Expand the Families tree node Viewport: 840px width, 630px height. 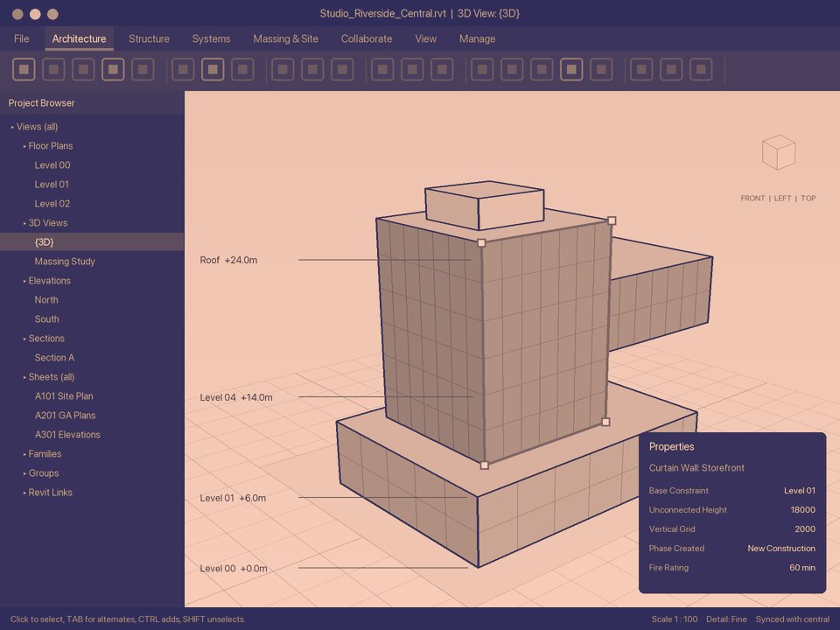click(24, 454)
